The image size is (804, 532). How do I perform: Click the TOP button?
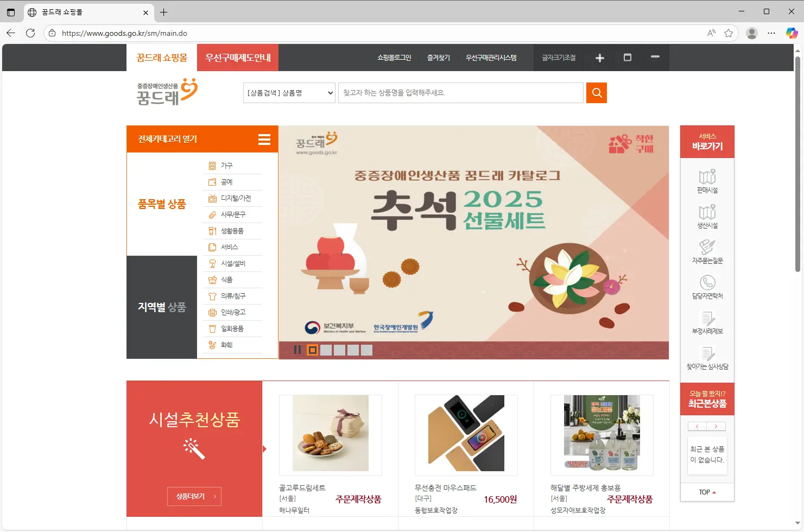pos(707,492)
